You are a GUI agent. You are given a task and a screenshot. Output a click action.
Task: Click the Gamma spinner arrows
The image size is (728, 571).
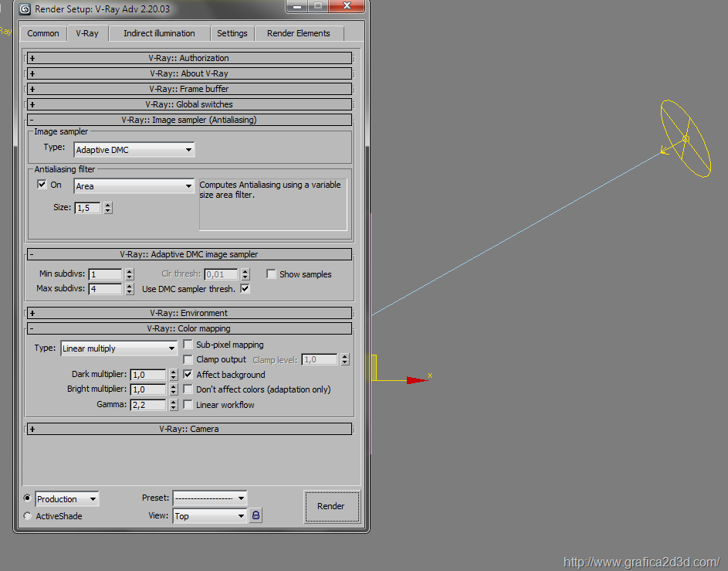(x=173, y=405)
